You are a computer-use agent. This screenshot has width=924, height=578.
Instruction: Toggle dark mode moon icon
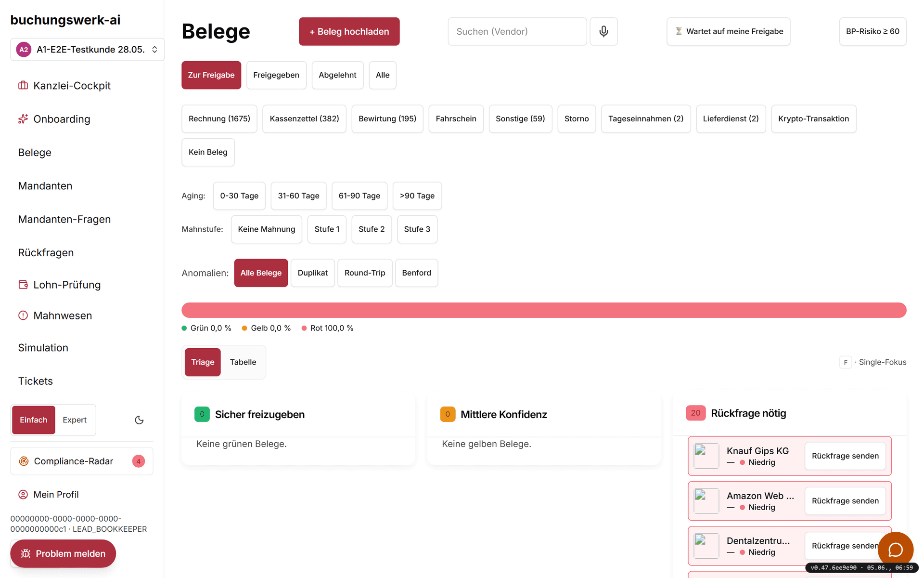[139, 420]
